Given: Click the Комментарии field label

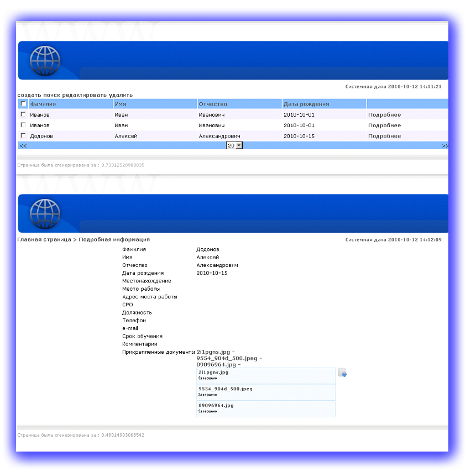Looking at the screenshot, I should (x=140, y=344).
